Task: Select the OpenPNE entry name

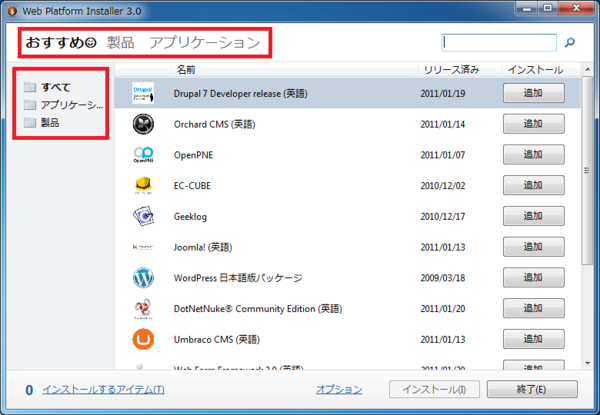Action: (x=193, y=155)
